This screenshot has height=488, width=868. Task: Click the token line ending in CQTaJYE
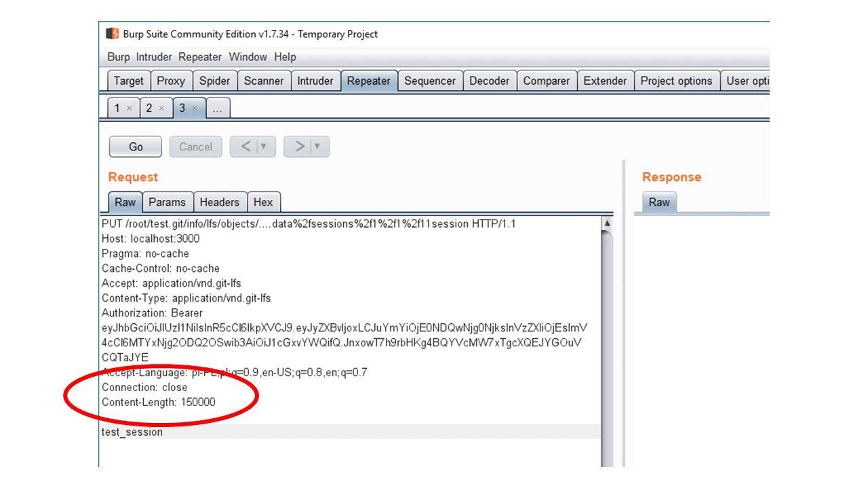pyautogui.click(x=125, y=358)
